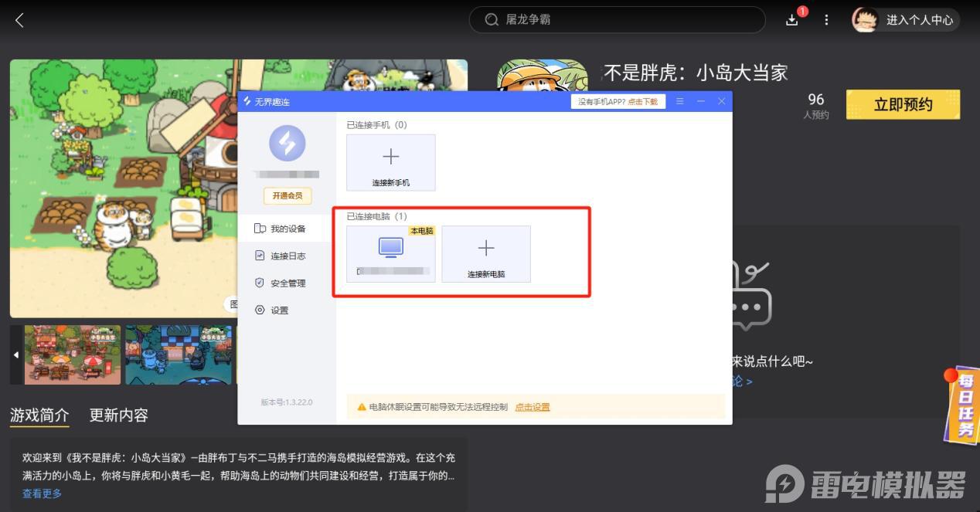Select 设置 in the sidebar

[x=287, y=310]
